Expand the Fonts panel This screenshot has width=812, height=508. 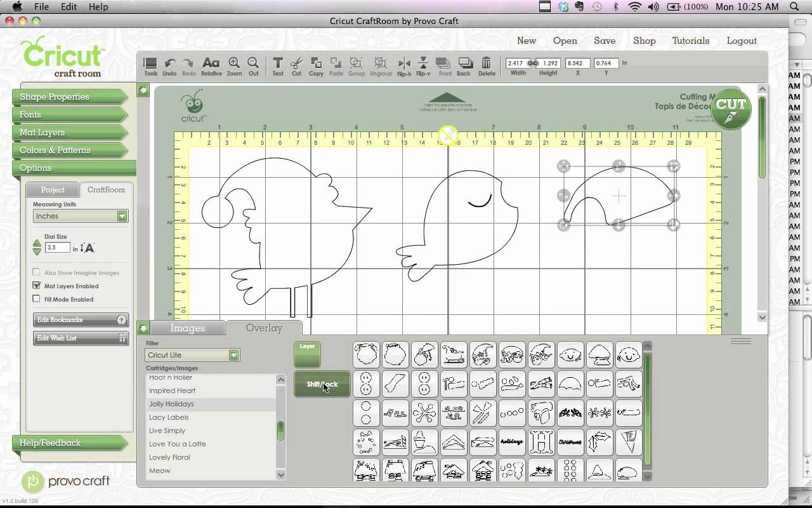coord(70,114)
